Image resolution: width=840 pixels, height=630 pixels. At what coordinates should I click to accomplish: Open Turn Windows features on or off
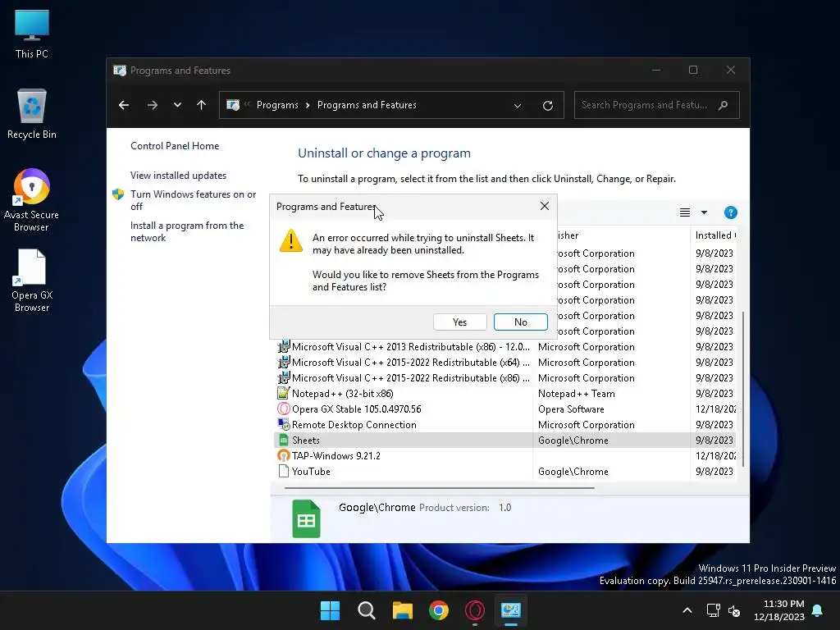pos(193,200)
